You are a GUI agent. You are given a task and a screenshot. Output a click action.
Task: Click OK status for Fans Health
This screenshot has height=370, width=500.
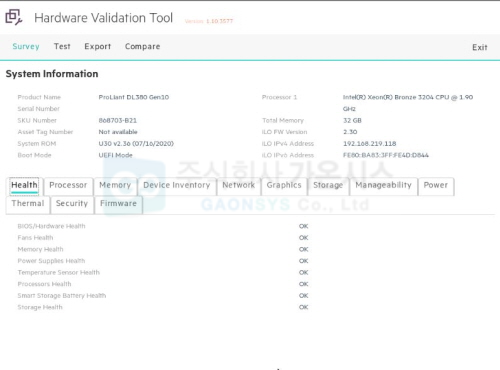click(303, 238)
